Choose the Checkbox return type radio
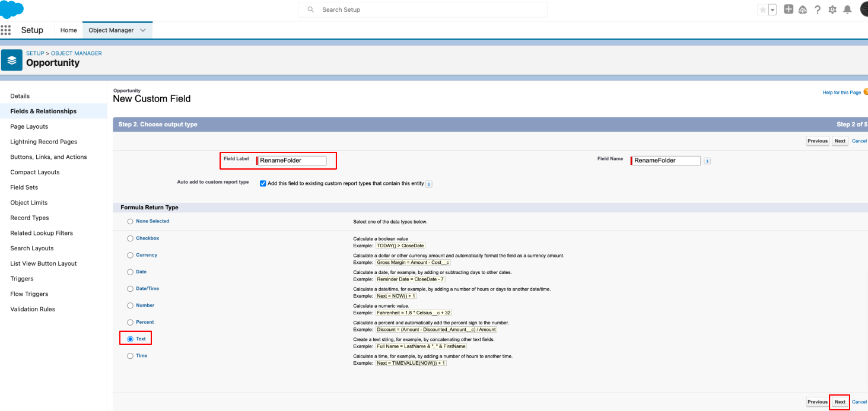This screenshot has height=411, width=868. (131, 238)
